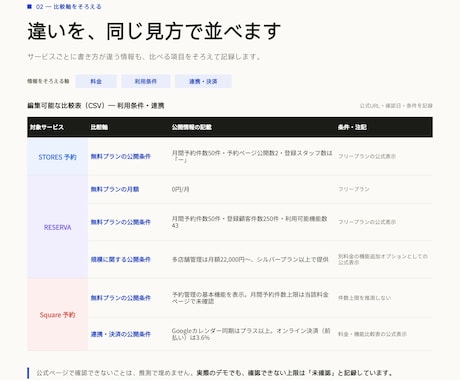
Task: Click the 対象サービス column header
Action: pos(47,127)
